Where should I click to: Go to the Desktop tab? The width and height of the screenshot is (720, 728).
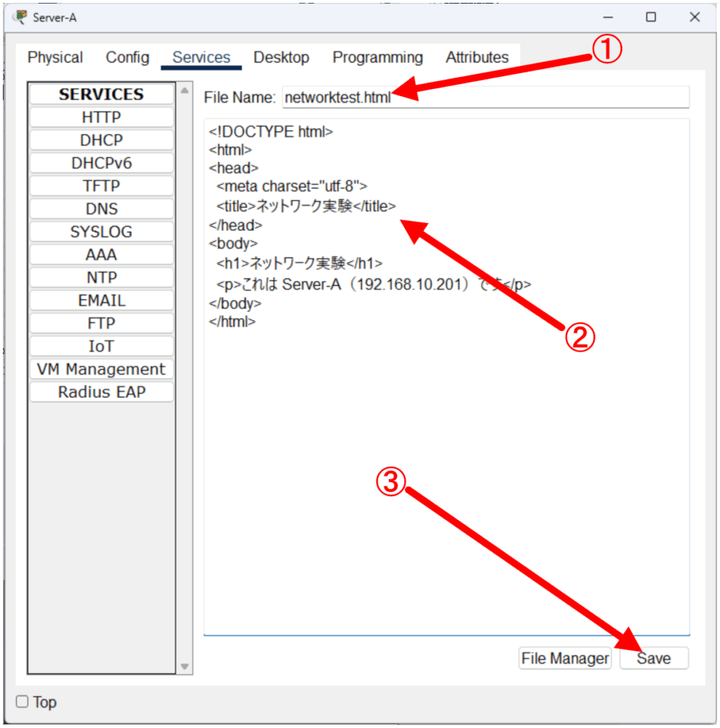(x=281, y=58)
